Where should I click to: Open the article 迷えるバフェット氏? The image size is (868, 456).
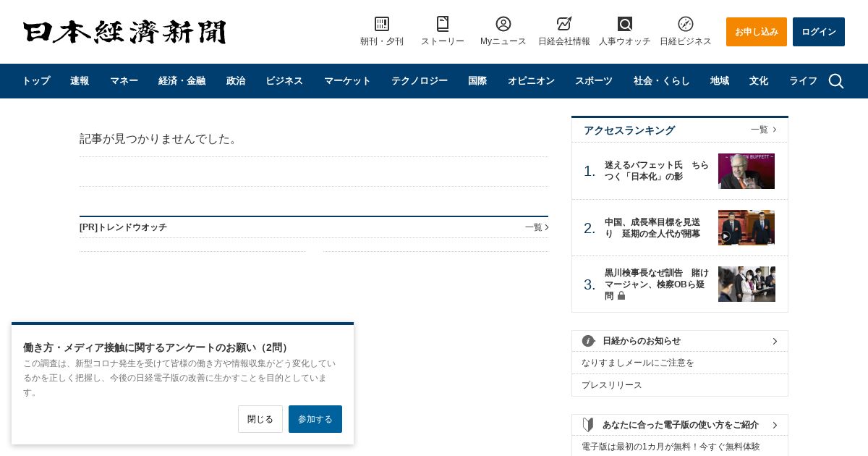point(657,171)
